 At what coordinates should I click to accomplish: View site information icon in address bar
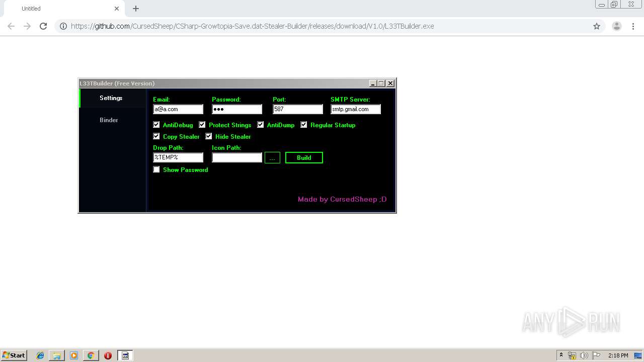coord(63,26)
